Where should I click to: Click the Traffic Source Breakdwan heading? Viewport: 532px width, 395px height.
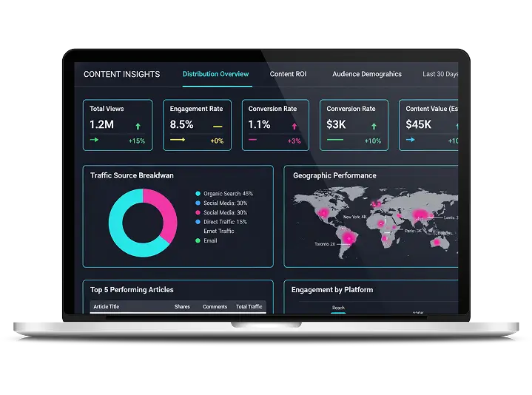click(132, 175)
